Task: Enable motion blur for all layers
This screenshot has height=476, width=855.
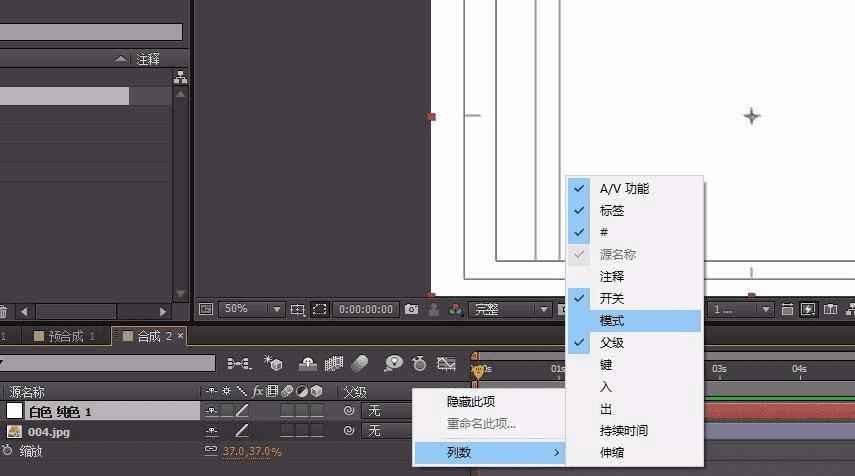Action: 360,363
